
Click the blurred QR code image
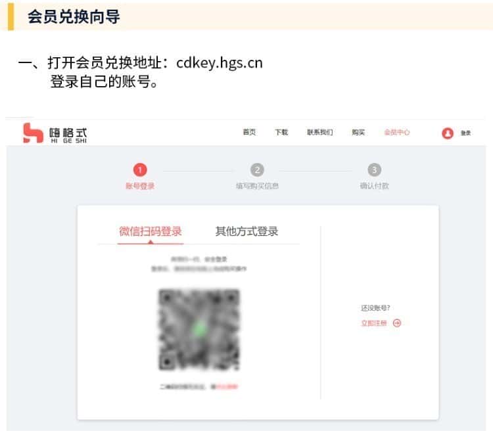tap(199, 330)
